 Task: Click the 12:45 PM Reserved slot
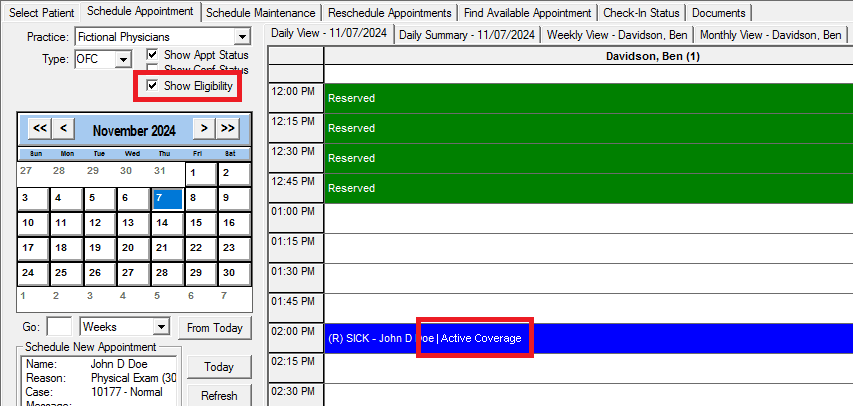click(x=589, y=188)
